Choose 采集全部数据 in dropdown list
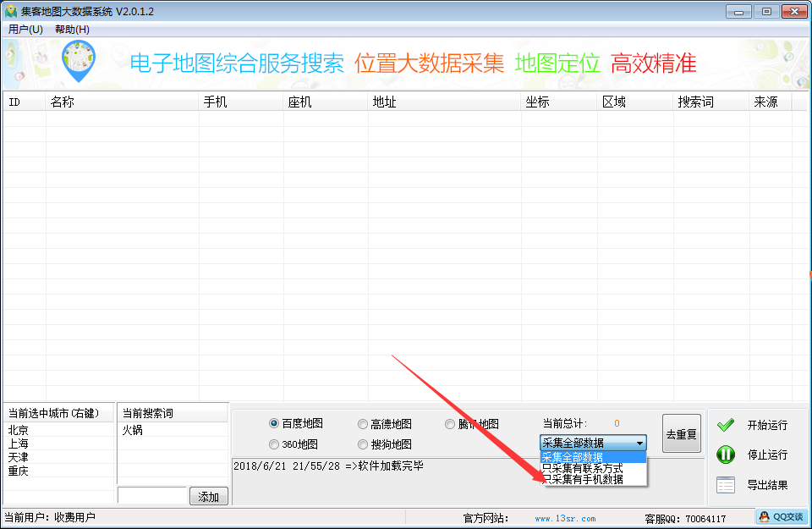812x529 pixels. pyautogui.click(x=593, y=457)
